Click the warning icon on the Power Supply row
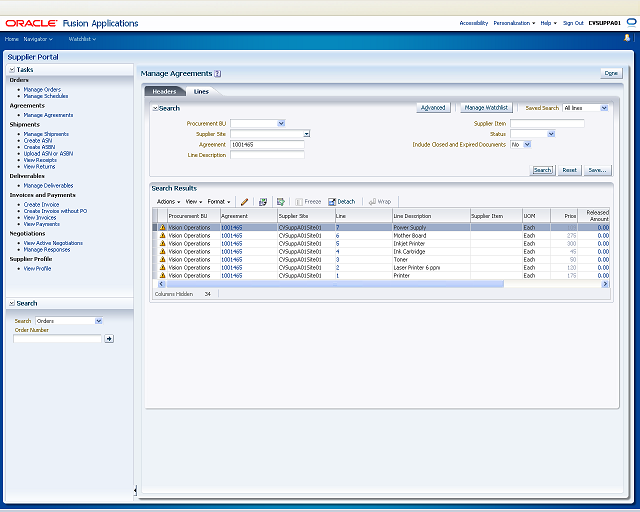 coord(162,227)
